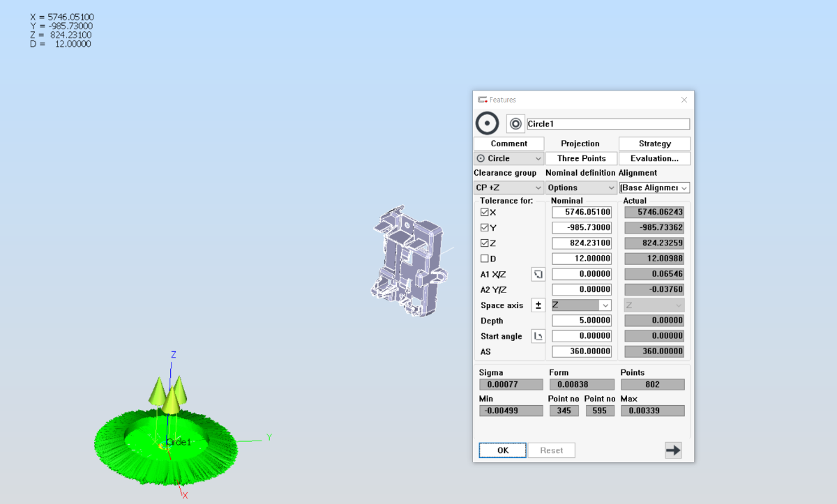Screen dimensions: 837x504
Task: Expand the CP +Z clearance group dropdown
Action: point(508,188)
